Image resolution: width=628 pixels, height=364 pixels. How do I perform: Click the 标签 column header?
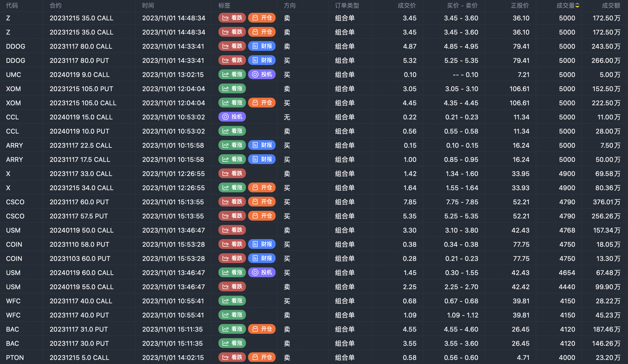(x=224, y=5)
